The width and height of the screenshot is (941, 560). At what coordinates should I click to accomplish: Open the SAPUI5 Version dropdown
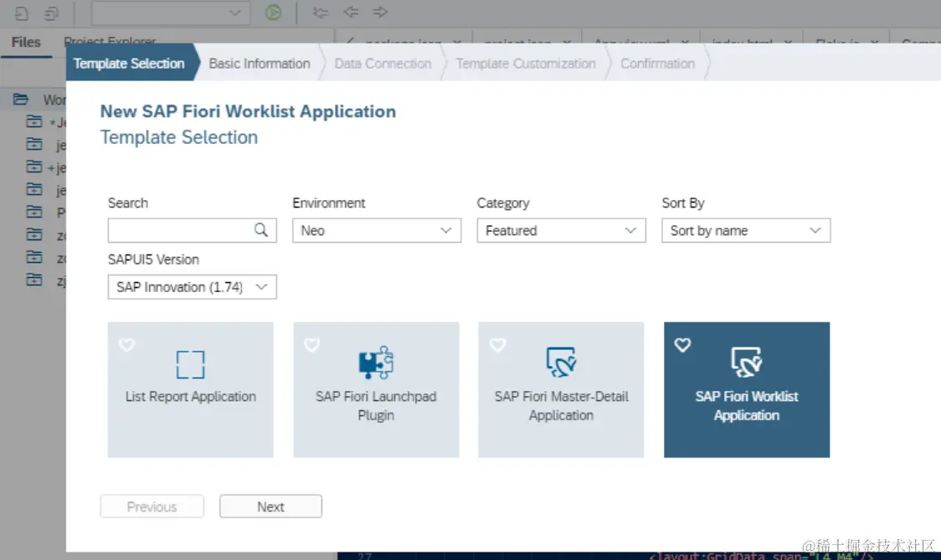[x=192, y=287]
